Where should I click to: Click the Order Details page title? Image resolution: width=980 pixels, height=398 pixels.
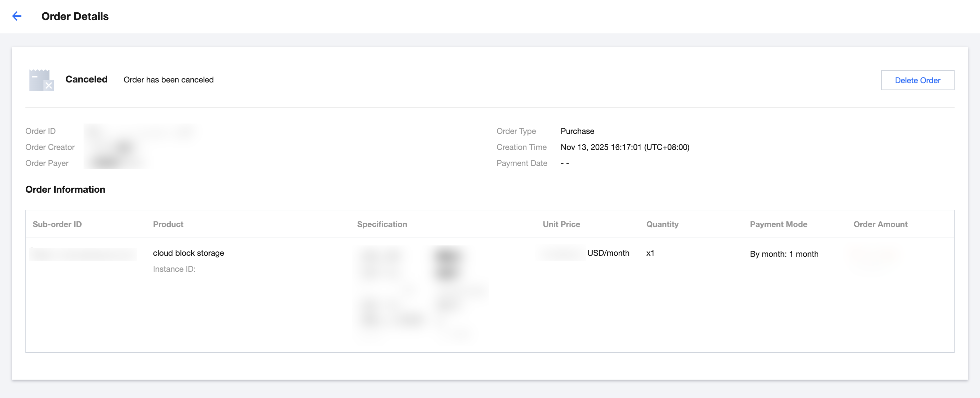[75, 16]
